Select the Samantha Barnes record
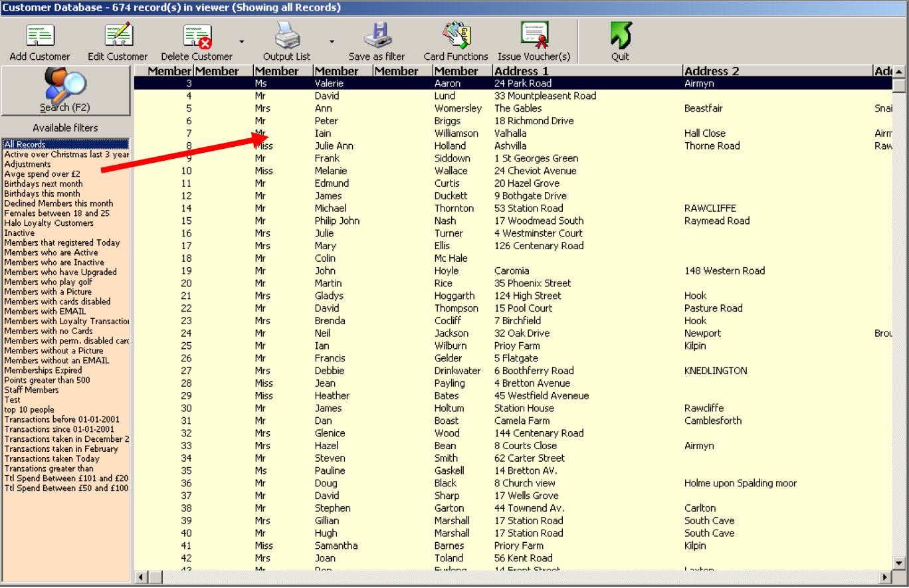The height and width of the screenshot is (588, 909). [x=513, y=545]
